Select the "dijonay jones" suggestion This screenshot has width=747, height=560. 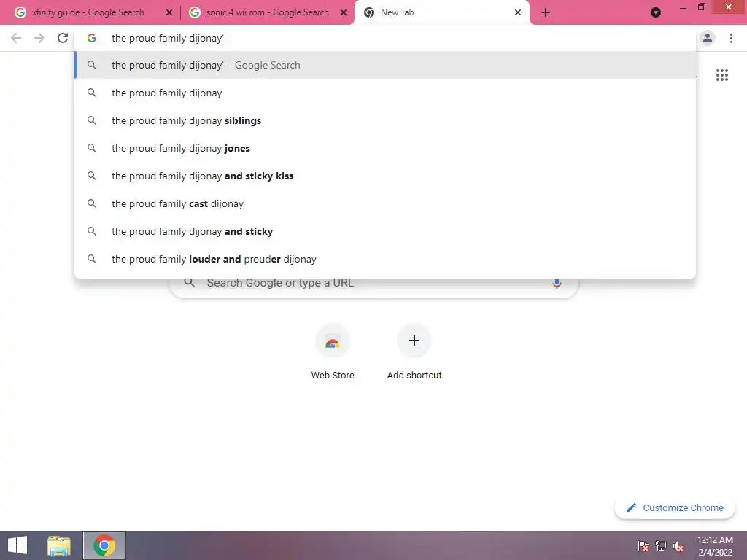click(385, 148)
